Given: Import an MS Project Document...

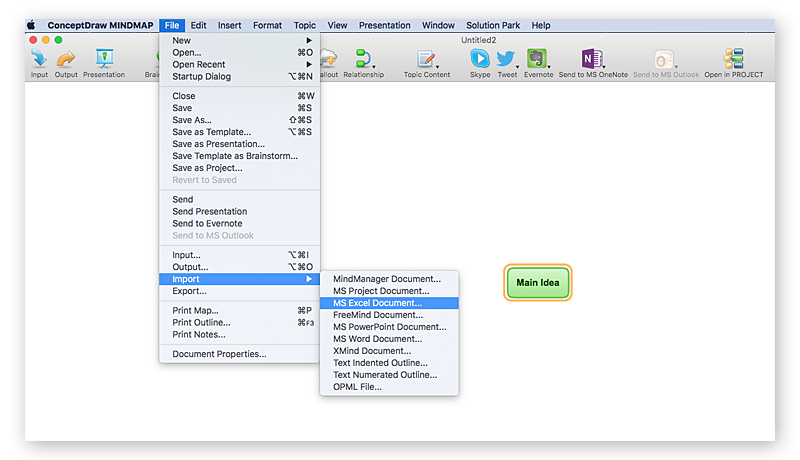Looking at the screenshot, I should (389, 291).
